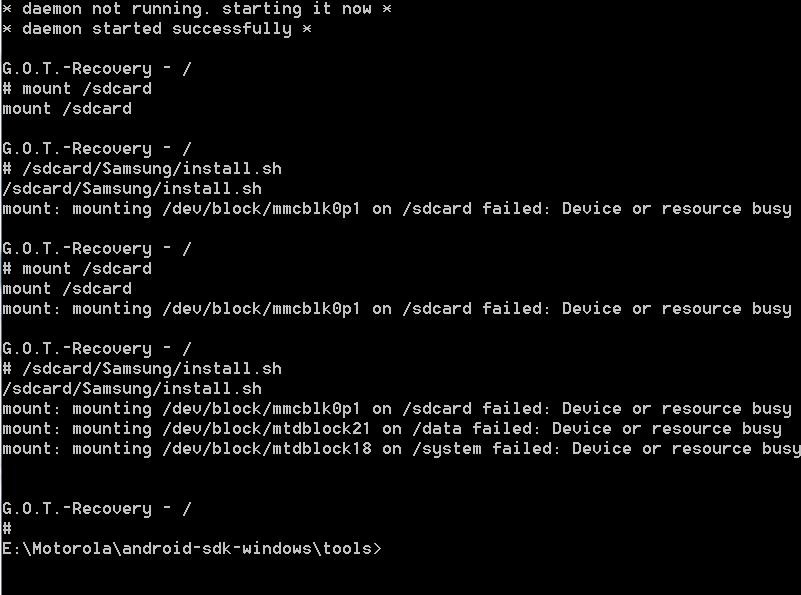Click the word '/data' in mount error

point(437,429)
